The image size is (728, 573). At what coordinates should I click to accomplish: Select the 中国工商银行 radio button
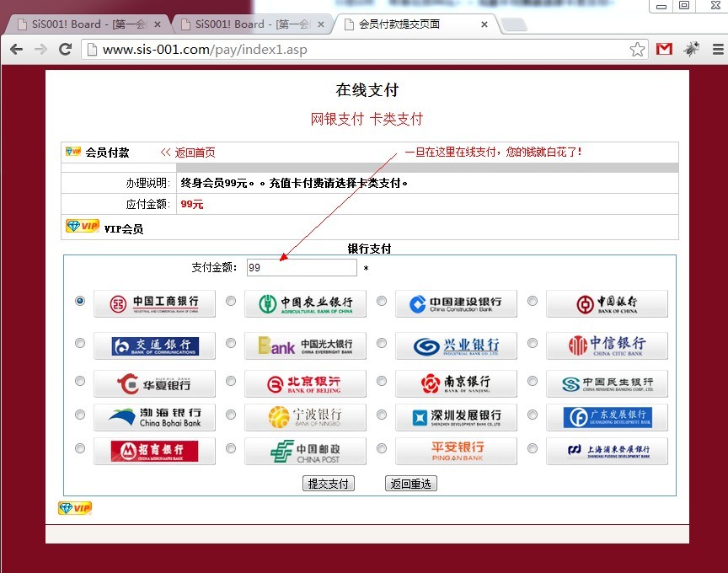coord(80,301)
